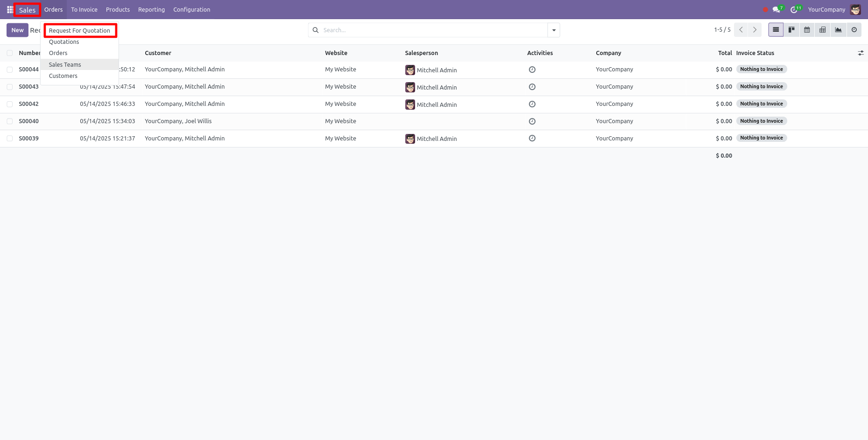Sort by the Invoice Status column header
Image resolution: width=868 pixels, height=440 pixels.
pos(755,53)
